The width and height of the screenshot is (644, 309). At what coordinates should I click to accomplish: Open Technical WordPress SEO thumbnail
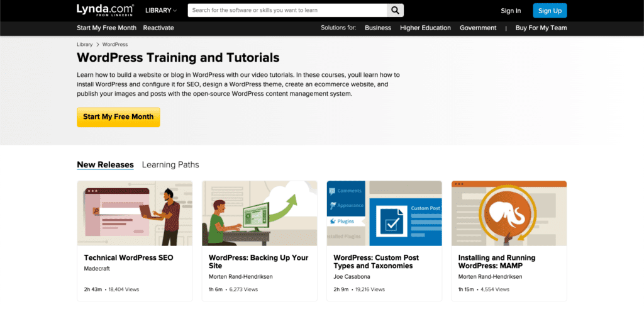(135, 213)
